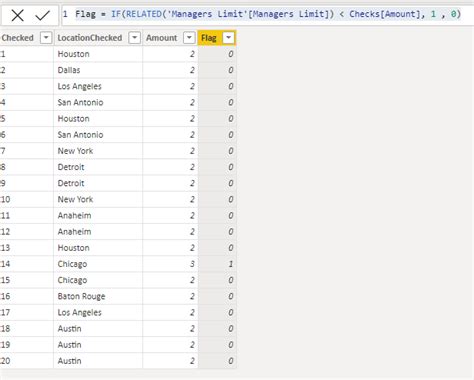Click the RELATED function in the formula
Screen dimensions: 474x380
(x=144, y=14)
